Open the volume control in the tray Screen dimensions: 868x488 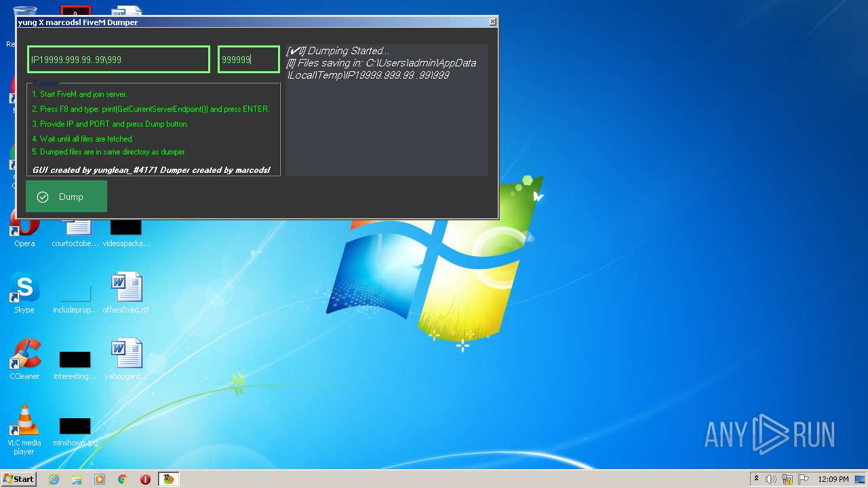(x=771, y=479)
